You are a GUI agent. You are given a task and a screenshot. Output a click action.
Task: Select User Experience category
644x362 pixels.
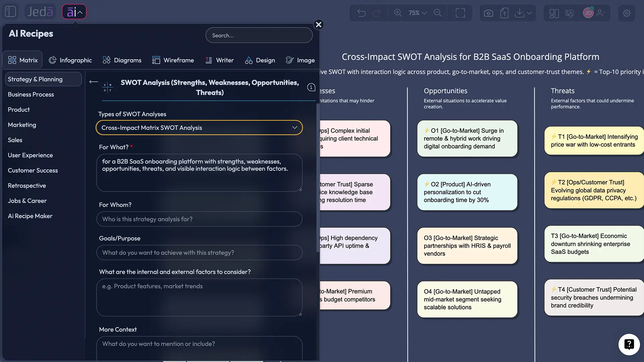point(30,155)
